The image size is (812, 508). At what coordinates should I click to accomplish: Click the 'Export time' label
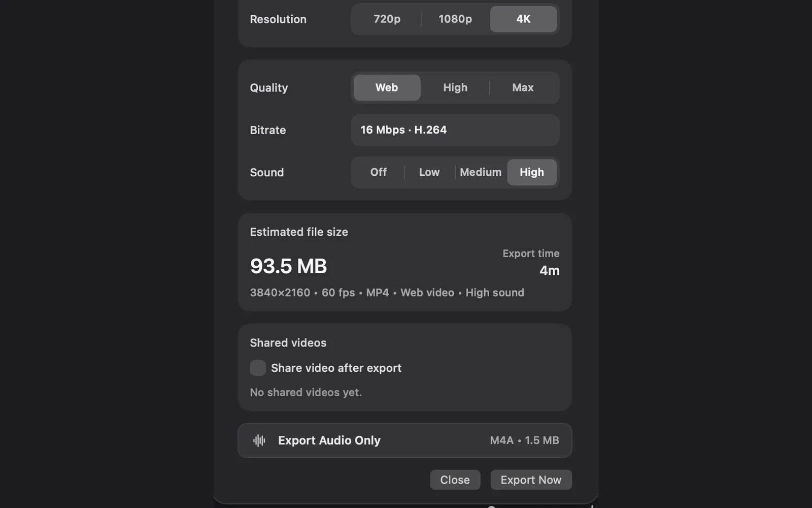(x=531, y=253)
